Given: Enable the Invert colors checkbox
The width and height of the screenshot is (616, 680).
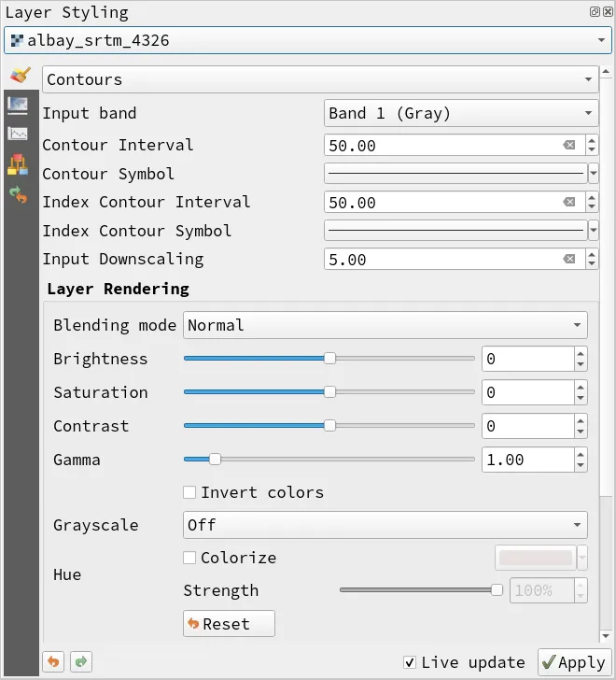Looking at the screenshot, I should 189,492.
